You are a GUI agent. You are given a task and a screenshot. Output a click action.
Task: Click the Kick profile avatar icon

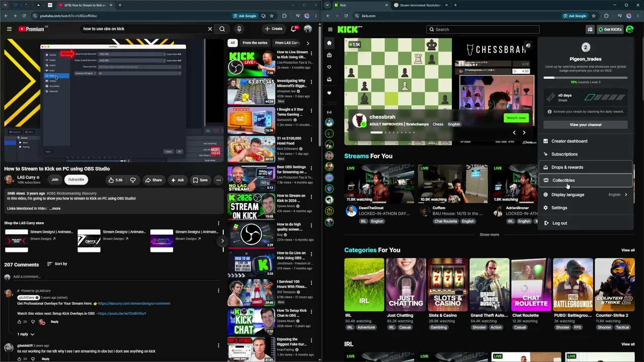[x=629, y=30]
